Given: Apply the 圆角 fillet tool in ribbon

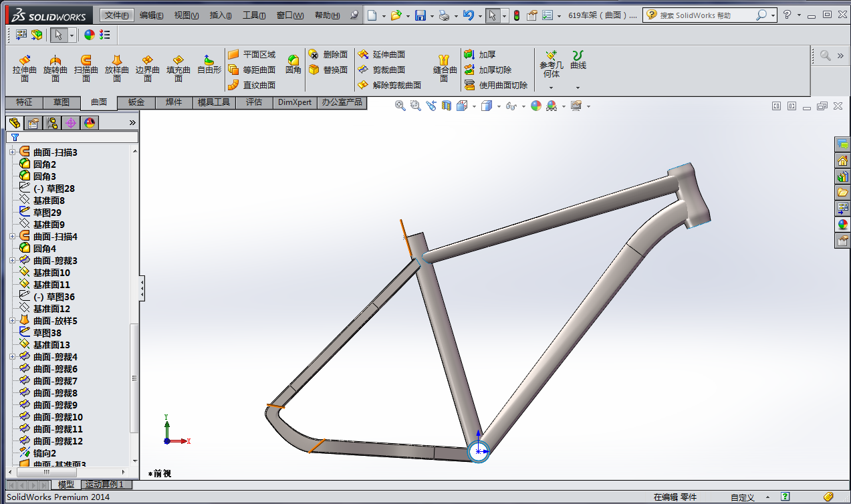Looking at the screenshot, I should coord(293,64).
